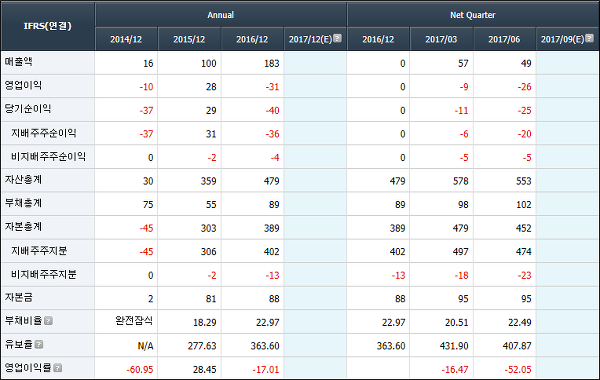Viewport: 600px width, 380px height.
Task: Open help icon beside 영업이익률
Action: click(x=57, y=368)
